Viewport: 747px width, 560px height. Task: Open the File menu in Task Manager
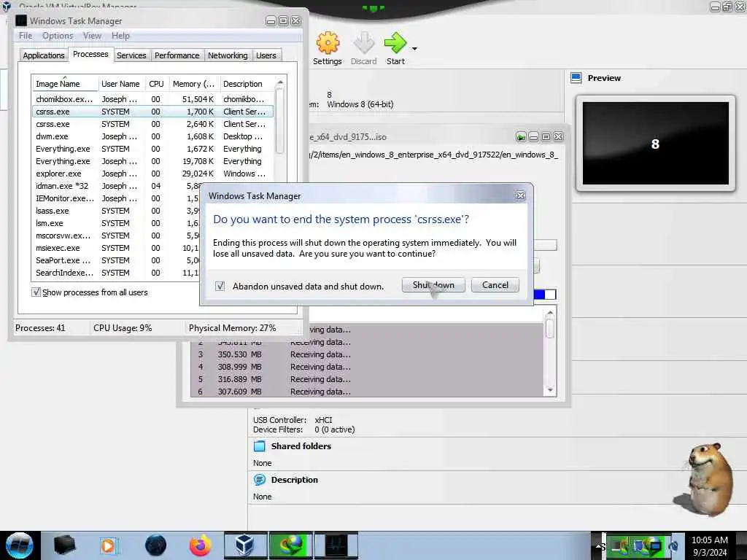[26, 36]
